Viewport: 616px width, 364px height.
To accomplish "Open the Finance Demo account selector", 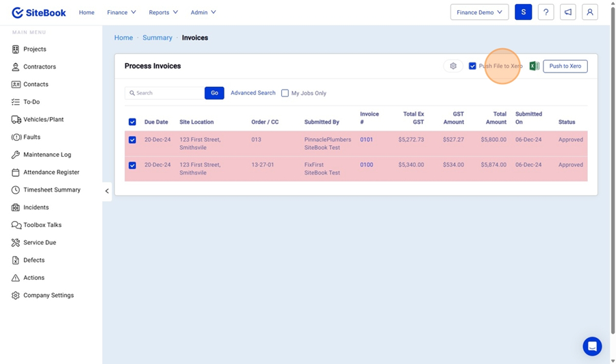I will [479, 12].
